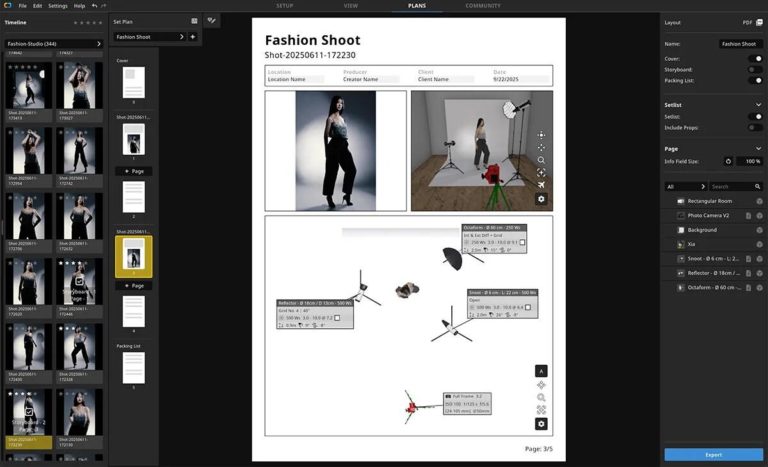Viewport: 768px width, 467px height.
Task: Check the box on the Octaform light label
Action: click(x=522, y=243)
